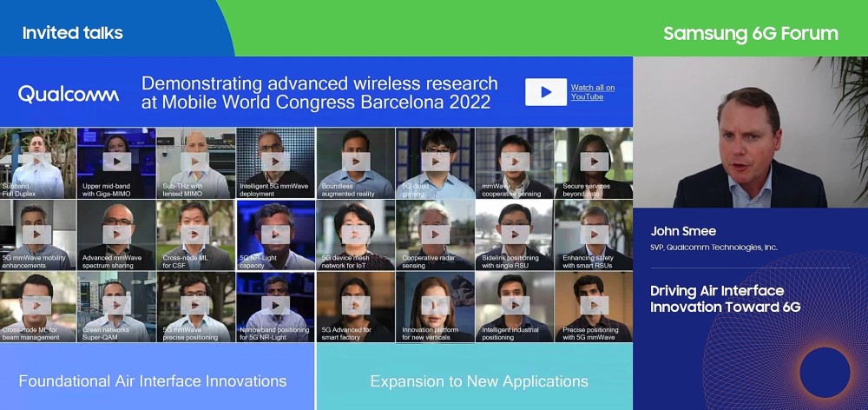Click the Qualcomm logo

69,94
